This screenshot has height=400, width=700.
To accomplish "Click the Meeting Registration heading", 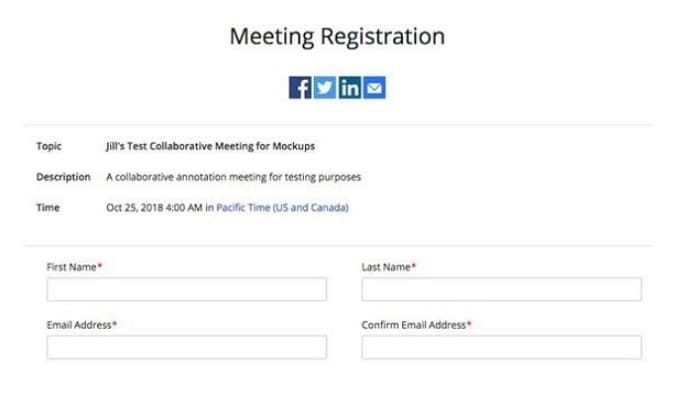I will click(337, 37).
